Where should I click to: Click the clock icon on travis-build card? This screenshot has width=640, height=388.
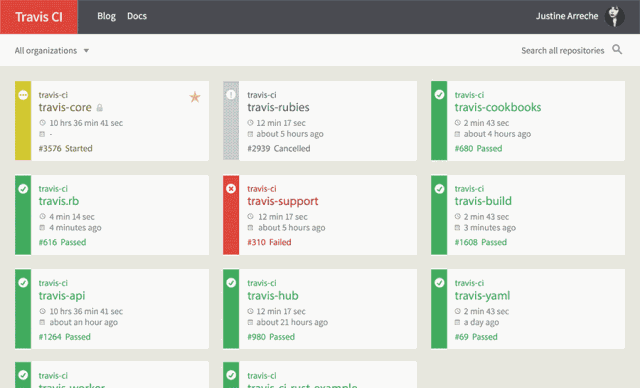pyautogui.click(x=458, y=216)
